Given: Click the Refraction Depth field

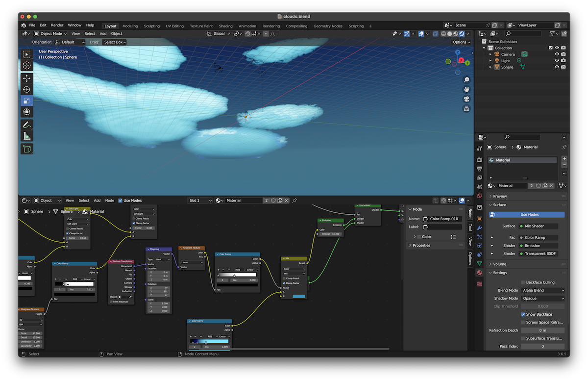Looking at the screenshot, I should [543, 330].
